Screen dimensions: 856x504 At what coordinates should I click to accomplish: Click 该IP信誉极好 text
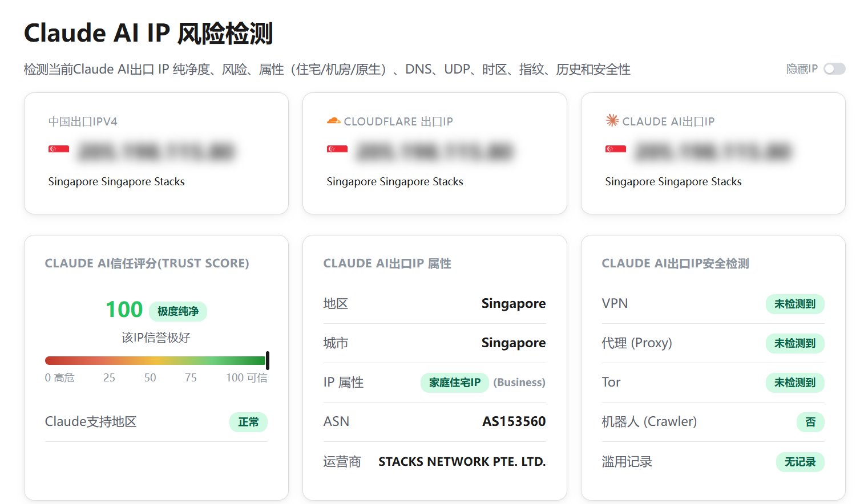click(x=156, y=338)
